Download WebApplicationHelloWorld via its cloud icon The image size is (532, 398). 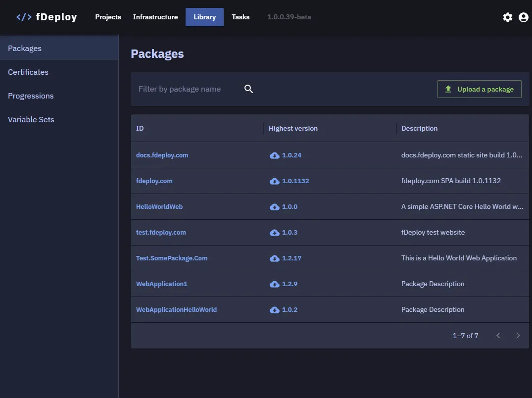275,310
